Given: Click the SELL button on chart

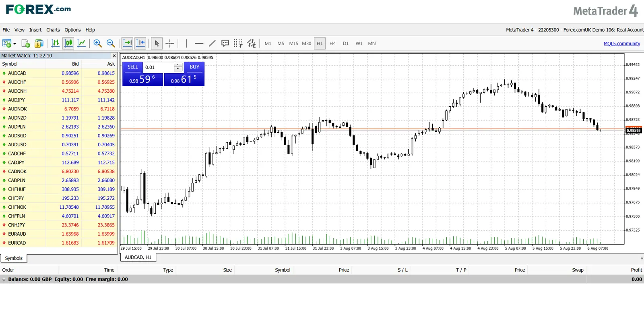Looking at the screenshot, I should coord(133,67).
